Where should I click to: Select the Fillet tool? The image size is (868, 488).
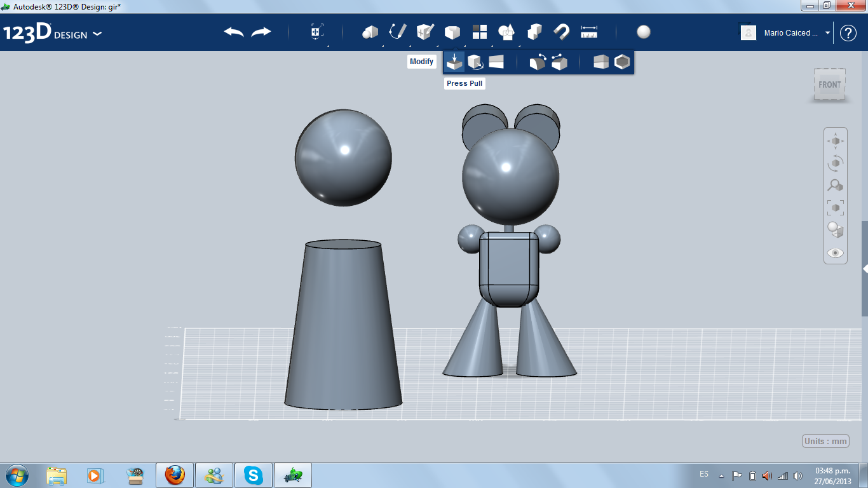click(538, 62)
